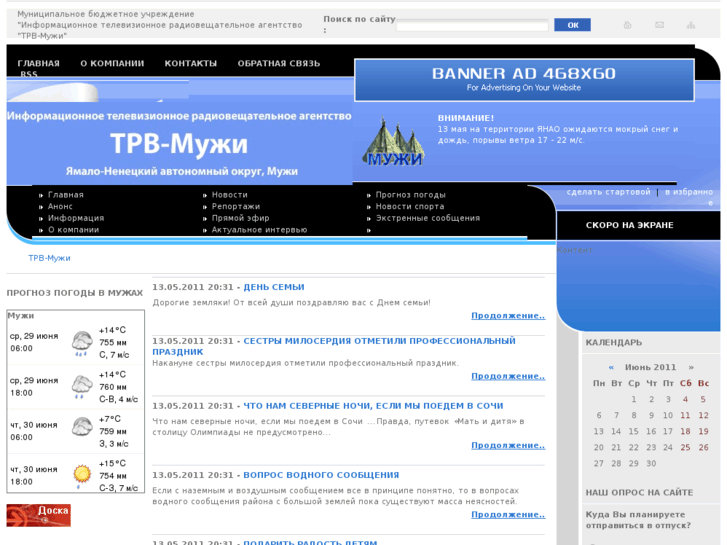The height and width of the screenshot is (545, 727).
Task: Click the rainy cloud icon for ср 06:00
Action: 82,343
